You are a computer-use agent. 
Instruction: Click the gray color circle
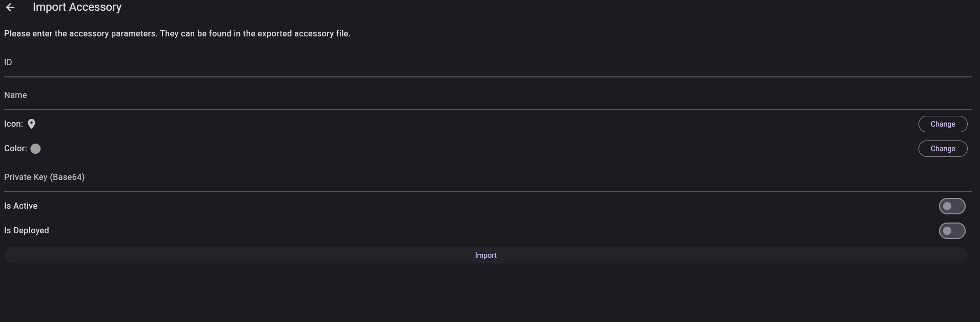pyautogui.click(x=35, y=149)
